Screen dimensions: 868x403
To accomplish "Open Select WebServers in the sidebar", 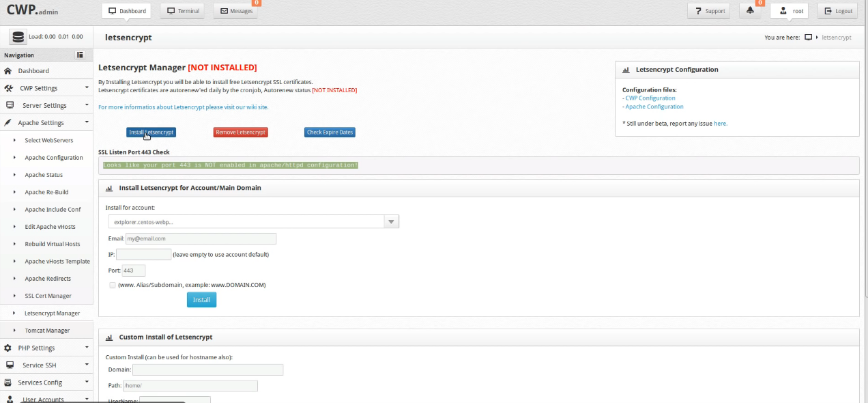I will (49, 141).
